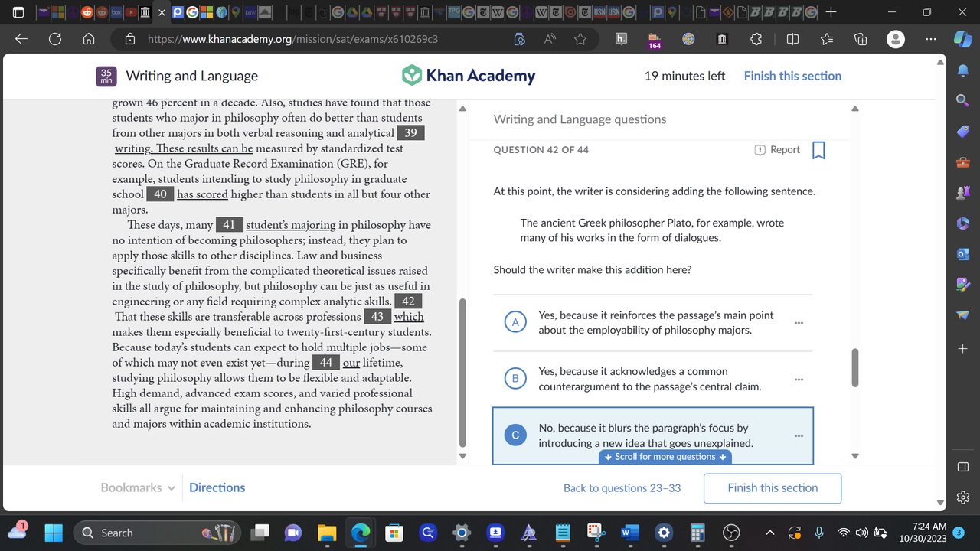Open the browser profile avatar
The width and height of the screenshot is (980, 551).
(x=895, y=39)
